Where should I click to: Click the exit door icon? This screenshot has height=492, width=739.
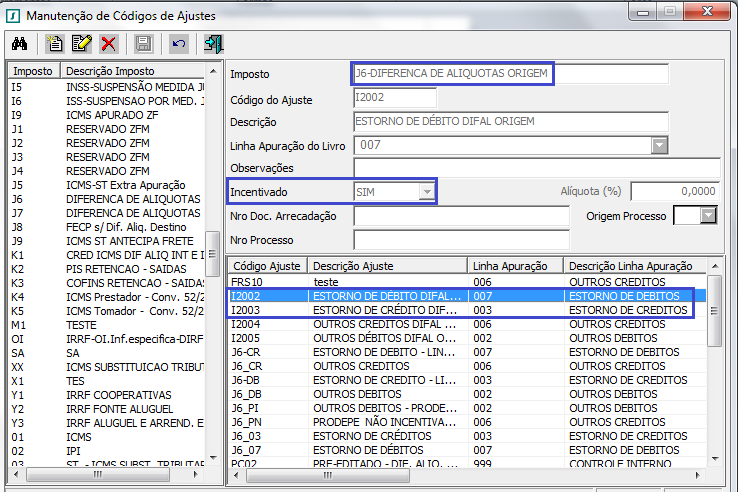(213, 44)
